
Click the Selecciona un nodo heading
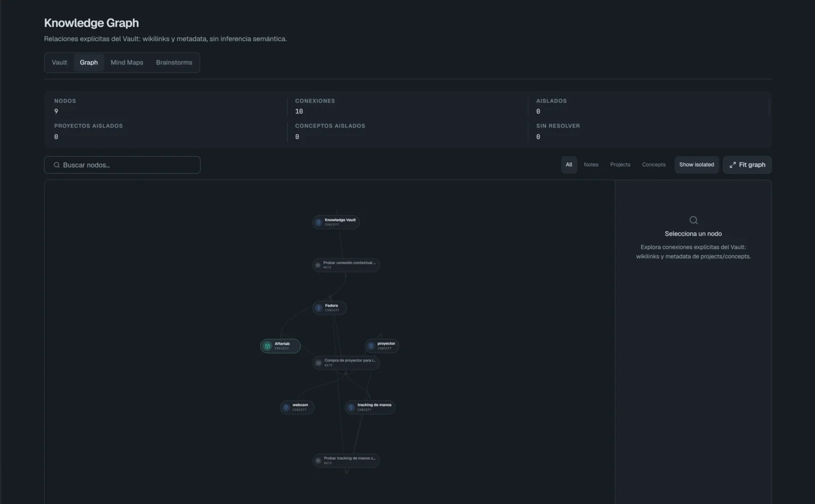(693, 234)
